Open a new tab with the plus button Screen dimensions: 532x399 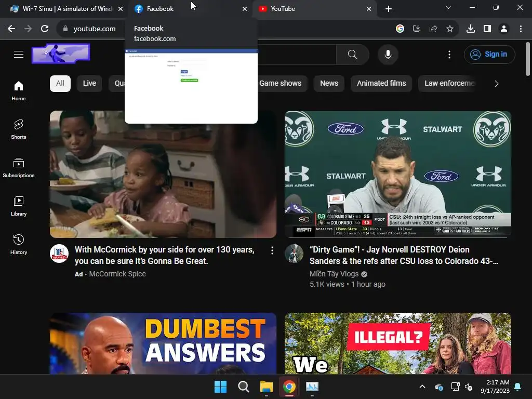click(x=389, y=9)
